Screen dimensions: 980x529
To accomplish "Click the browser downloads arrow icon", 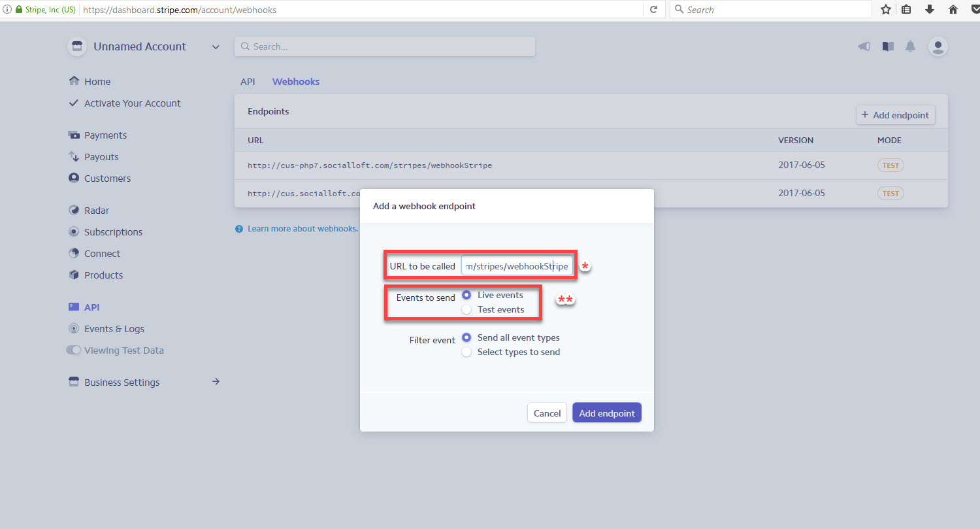I will coord(929,9).
